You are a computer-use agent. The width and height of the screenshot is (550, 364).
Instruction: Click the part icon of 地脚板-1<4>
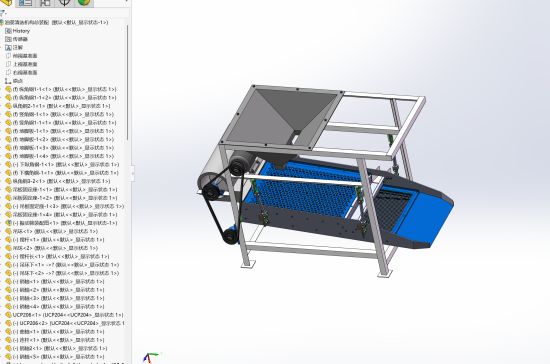click(8, 156)
